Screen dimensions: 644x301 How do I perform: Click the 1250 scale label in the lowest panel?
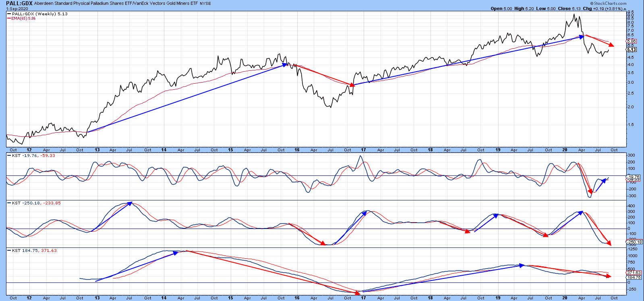point(632,249)
